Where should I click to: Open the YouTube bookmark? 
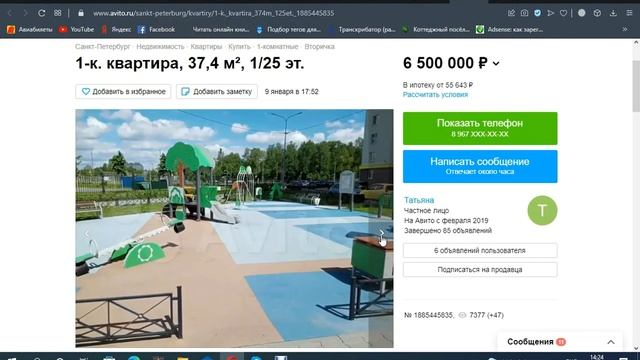(x=77, y=29)
